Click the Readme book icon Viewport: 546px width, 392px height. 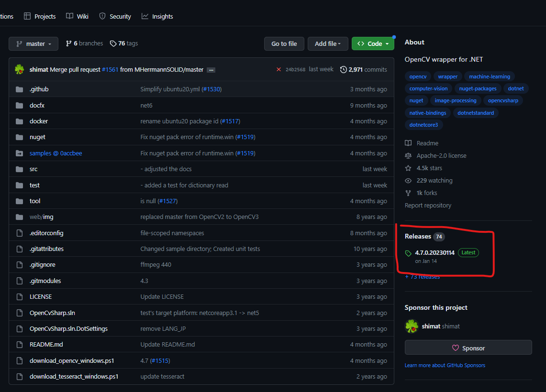pos(408,143)
